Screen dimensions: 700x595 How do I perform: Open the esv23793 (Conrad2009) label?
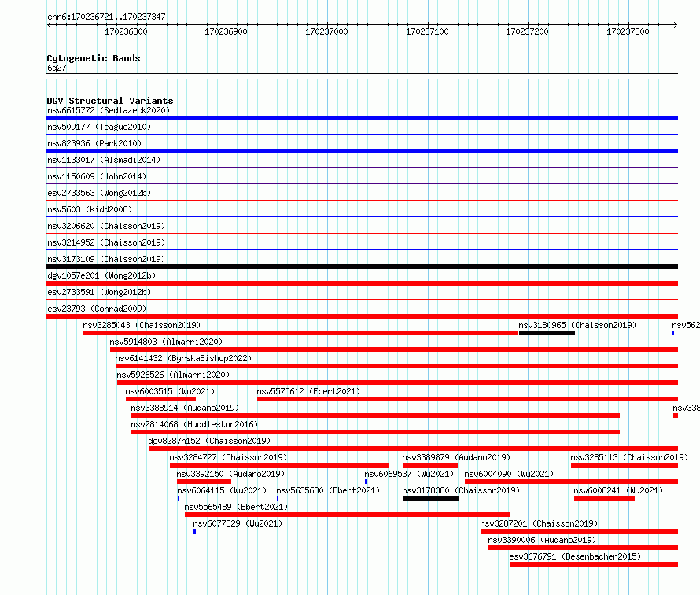[x=97, y=309]
